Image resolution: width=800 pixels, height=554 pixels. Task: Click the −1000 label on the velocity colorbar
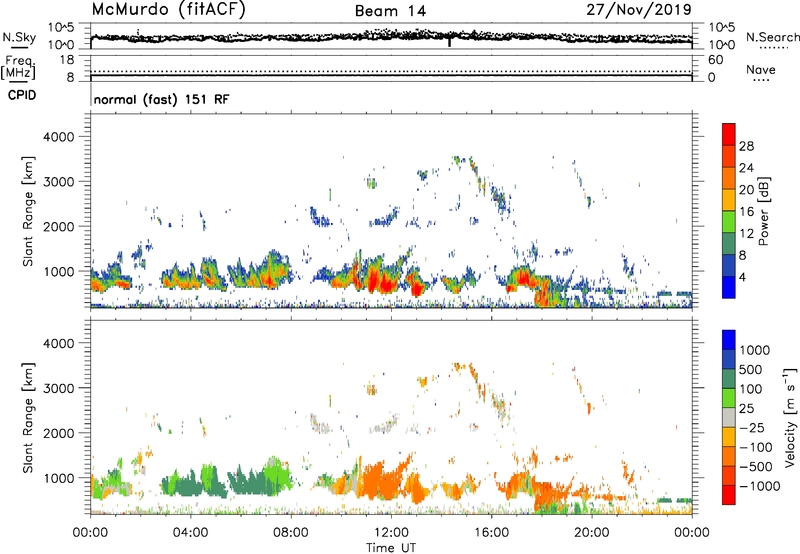(760, 486)
